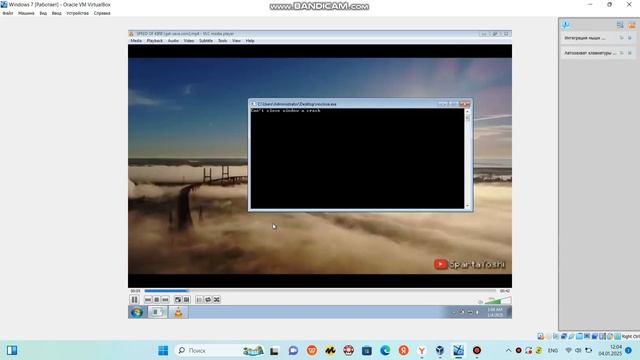Viewport: 640px width, 360px height.
Task: Open VirtualBox Справка menu
Action: 102,13
